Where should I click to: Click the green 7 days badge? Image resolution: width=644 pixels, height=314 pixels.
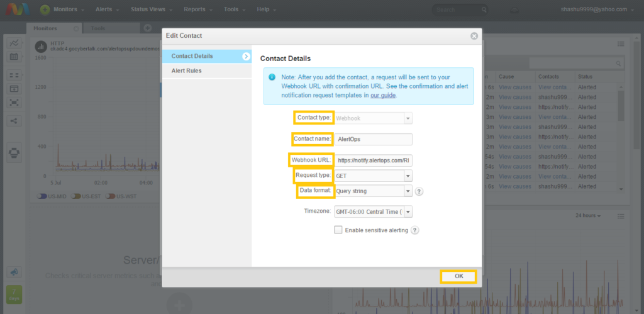[14, 294]
